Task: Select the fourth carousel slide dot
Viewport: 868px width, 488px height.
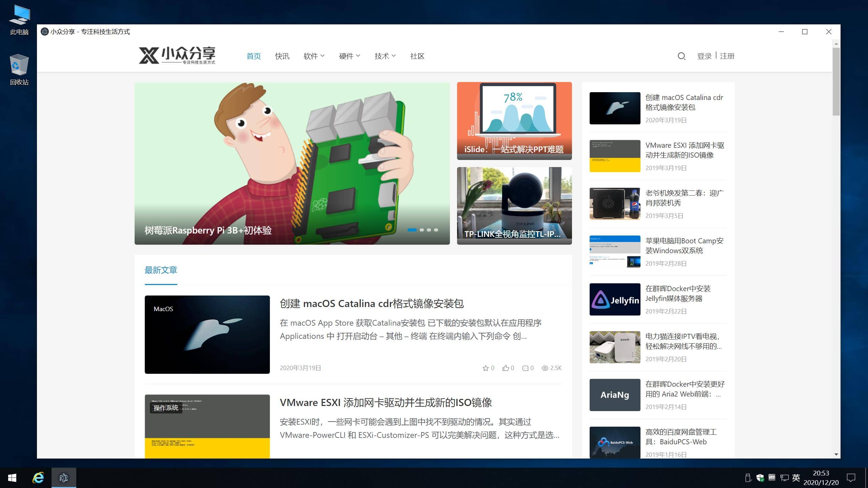Action: (436, 230)
